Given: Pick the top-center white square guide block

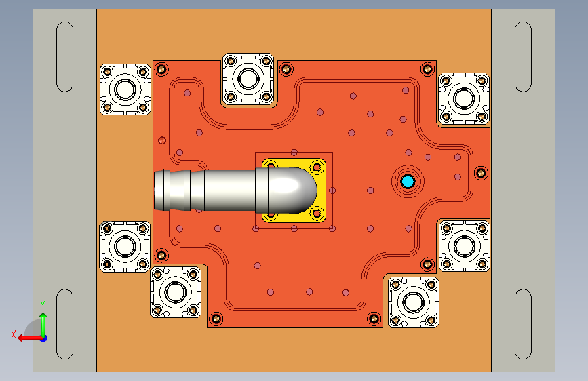Looking at the screenshot, I should [x=248, y=79].
